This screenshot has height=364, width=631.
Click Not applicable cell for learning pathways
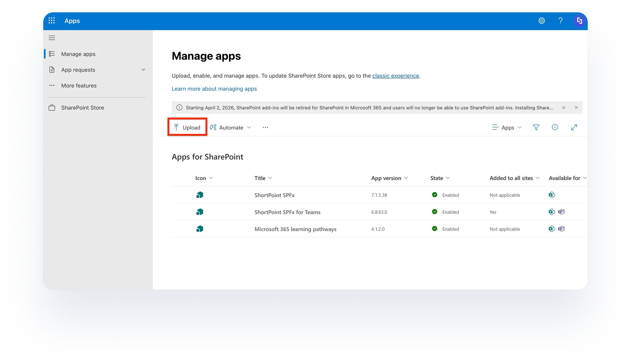click(505, 229)
